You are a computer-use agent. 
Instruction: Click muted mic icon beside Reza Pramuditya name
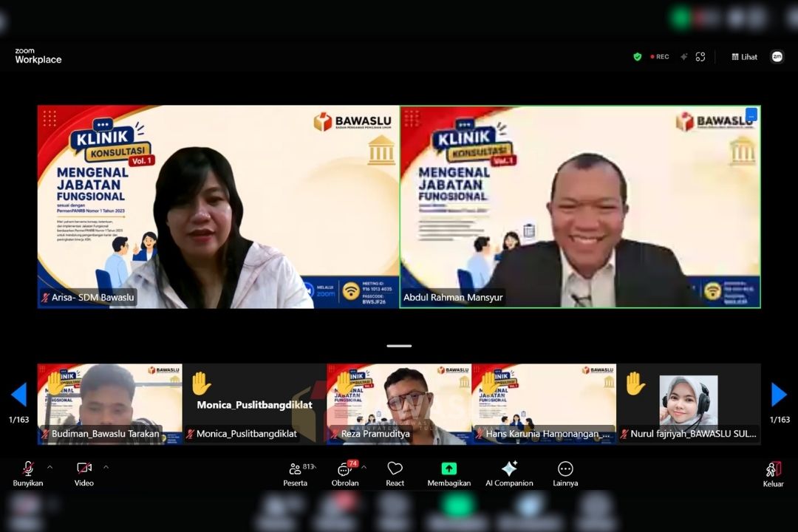point(335,434)
